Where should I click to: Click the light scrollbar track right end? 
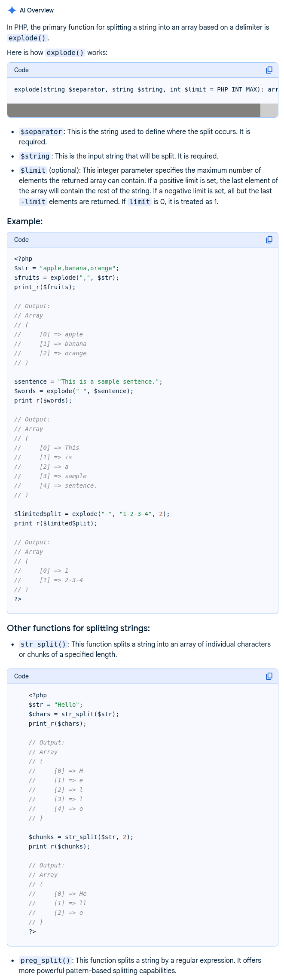[x=269, y=110]
